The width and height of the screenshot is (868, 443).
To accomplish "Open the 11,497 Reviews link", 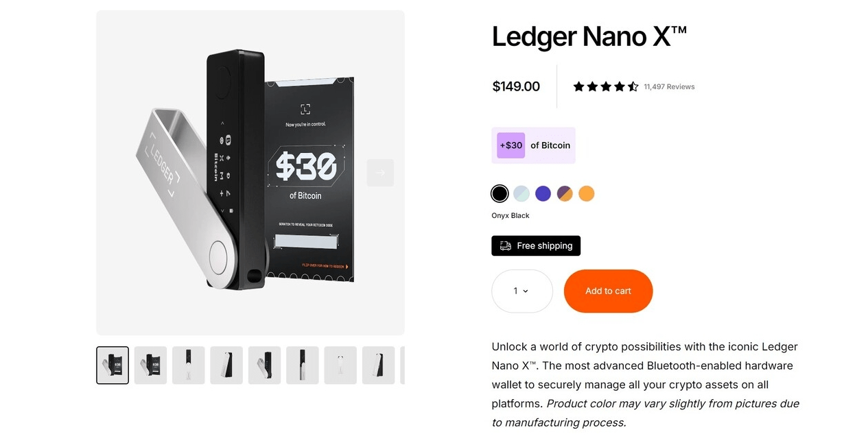I will 669,86.
